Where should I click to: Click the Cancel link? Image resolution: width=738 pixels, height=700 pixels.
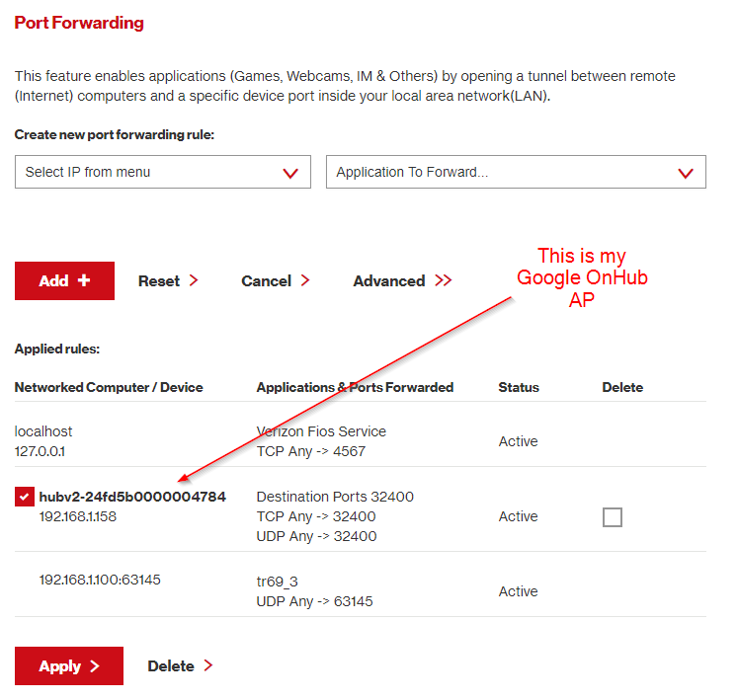(x=266, y=280)
